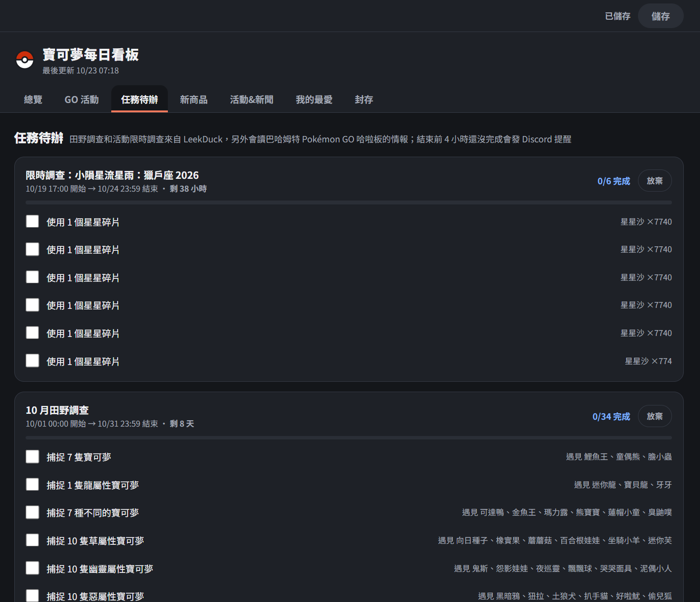This screenshot has height=602, width=700.
Task: Click the 剩 38 小時 remaining time text
Action: [188, 189]
